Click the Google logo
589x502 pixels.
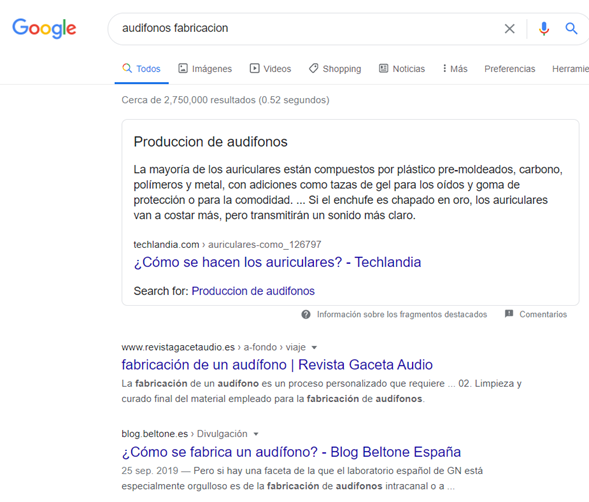click(x=44, y=28)
